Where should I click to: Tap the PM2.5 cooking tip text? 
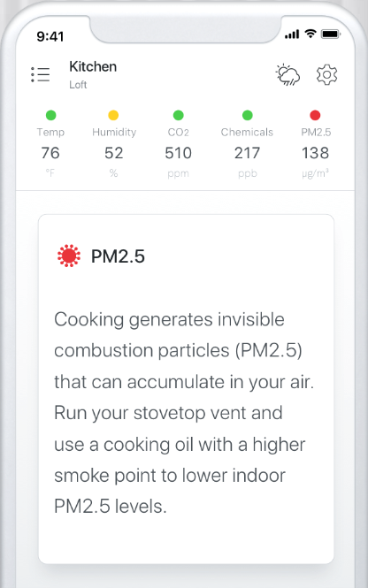coord(184,413)
